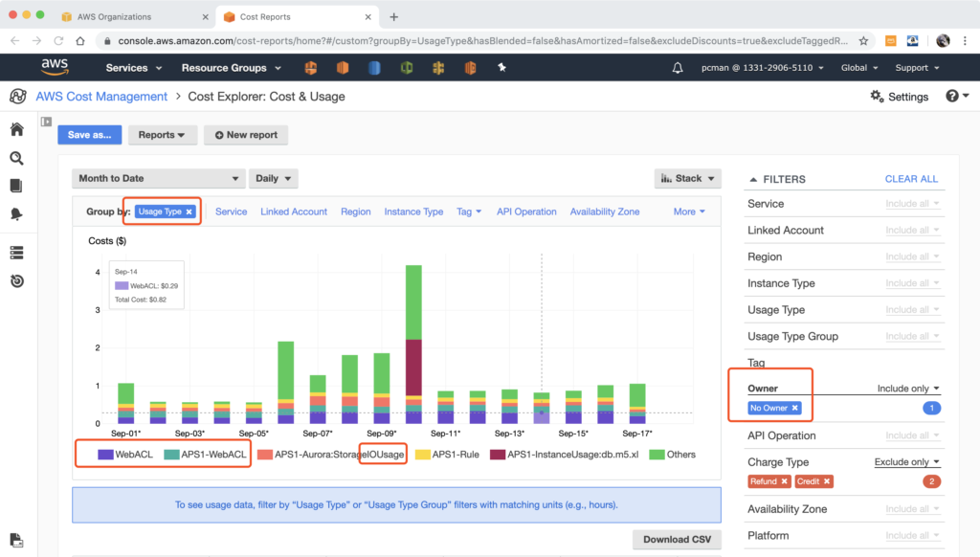Open the Resource Groups menu

(x=232, y=68)
